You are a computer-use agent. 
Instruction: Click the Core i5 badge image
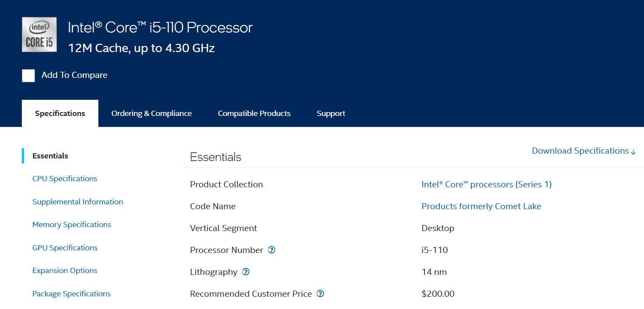pos(39,34)
